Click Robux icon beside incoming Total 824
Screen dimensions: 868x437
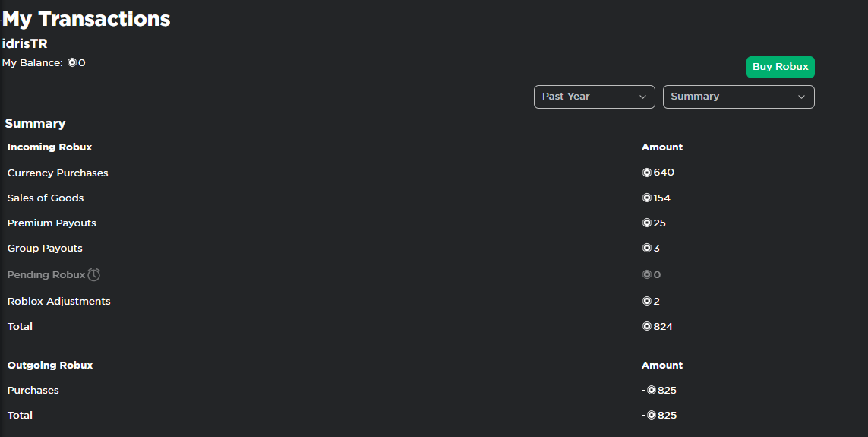[647, 326]
